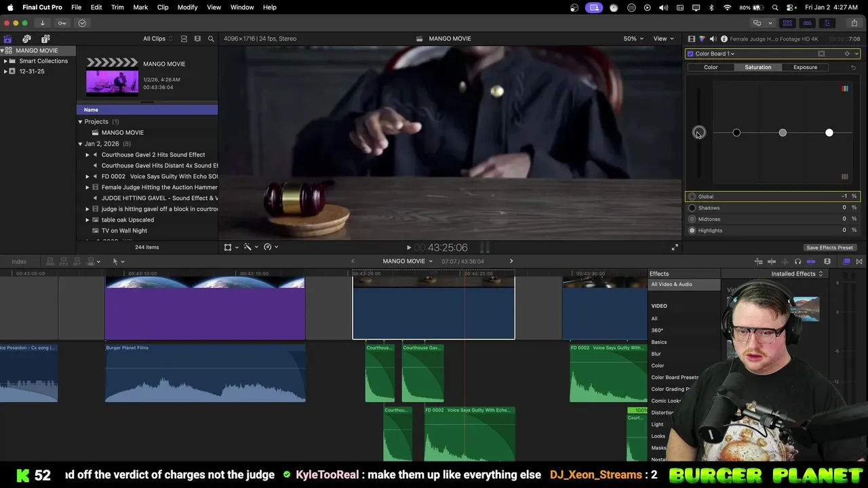Enable solo headphones icon in timeline
This screenshot has height=488, width=868.
(x=797, y=262)
